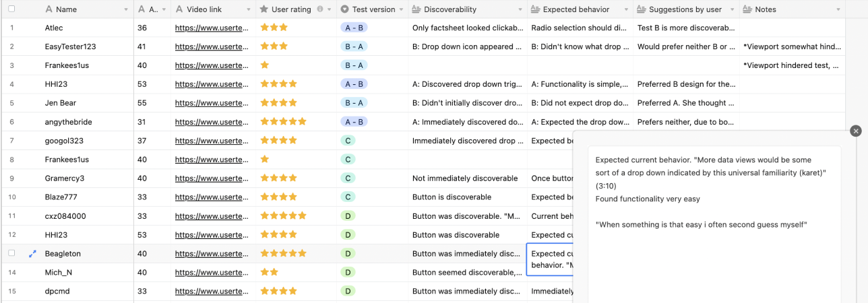Screen dimensions: 868x303
Task: Expand the Discoverability column dropdown arrow
Action: [x=520, y=9]
